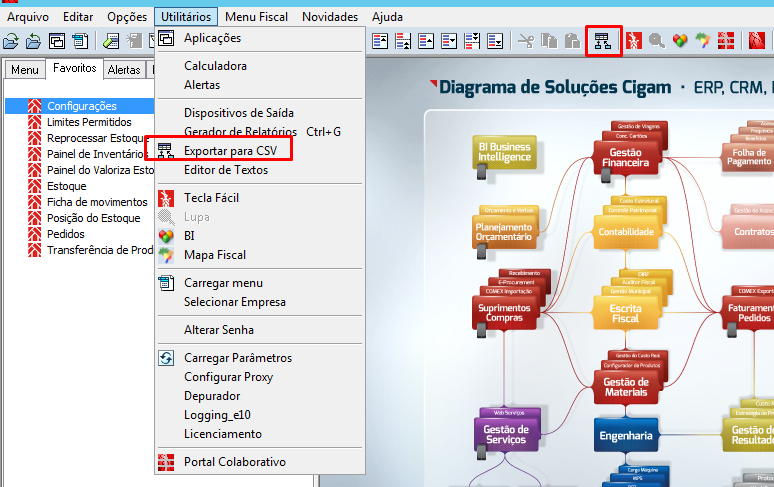Go to the first record via toolbar icon
The height and width of the screenshot is (487, 774).
click(380, 41)
